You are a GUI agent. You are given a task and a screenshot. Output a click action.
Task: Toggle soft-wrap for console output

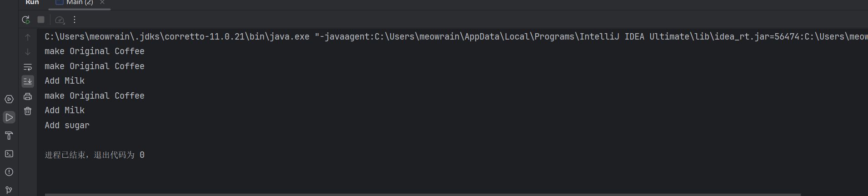click(28, 67)
